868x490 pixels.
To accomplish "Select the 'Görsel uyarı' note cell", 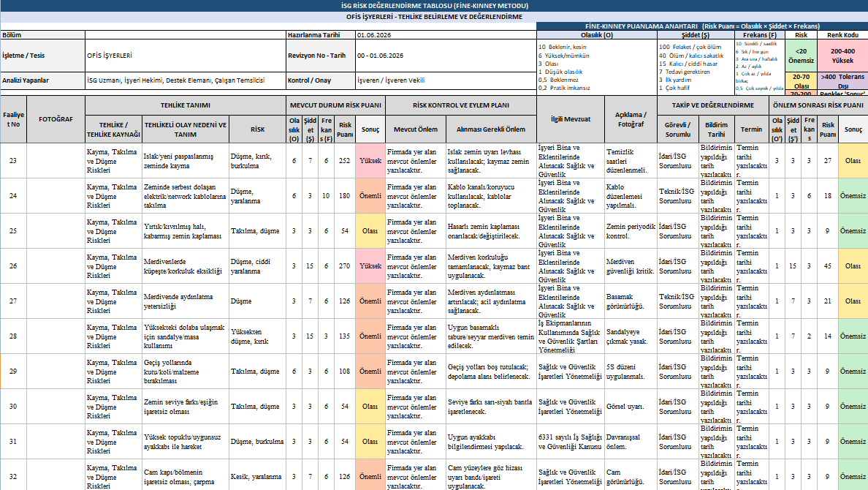I will click(631, 407).
